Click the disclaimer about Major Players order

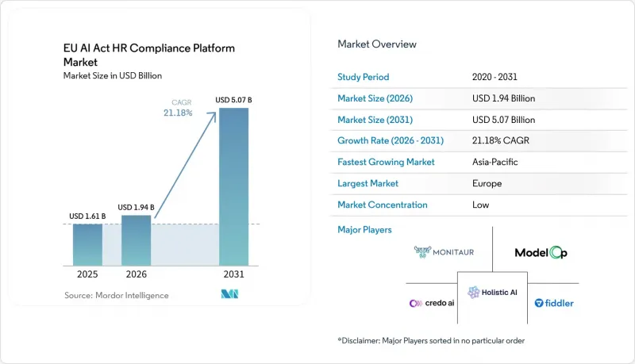pyautogui.click(x=431, y=340)
